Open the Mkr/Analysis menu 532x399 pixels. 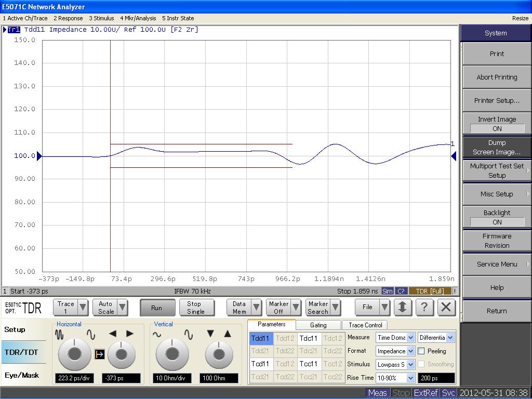point(138,18)
